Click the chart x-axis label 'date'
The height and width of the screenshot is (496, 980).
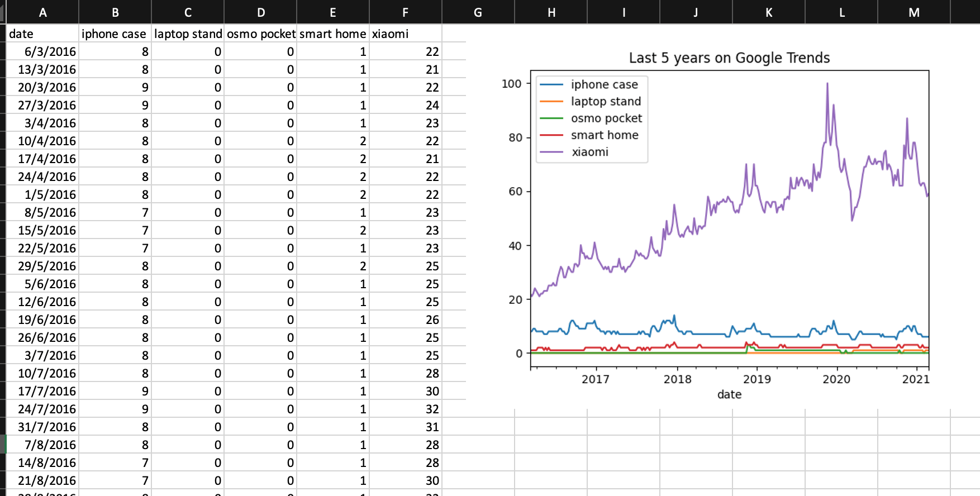(x=729, y=394)
